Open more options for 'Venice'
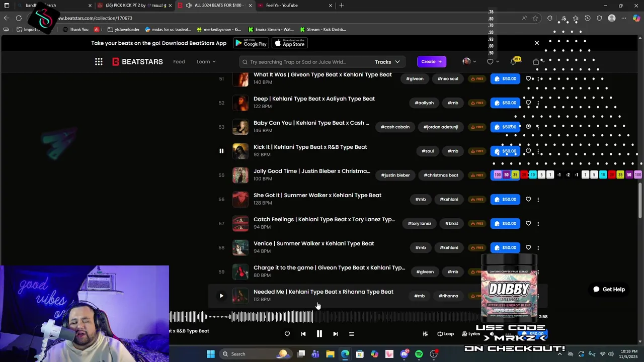This screenshot has height=362, width=644. point(538,248)
